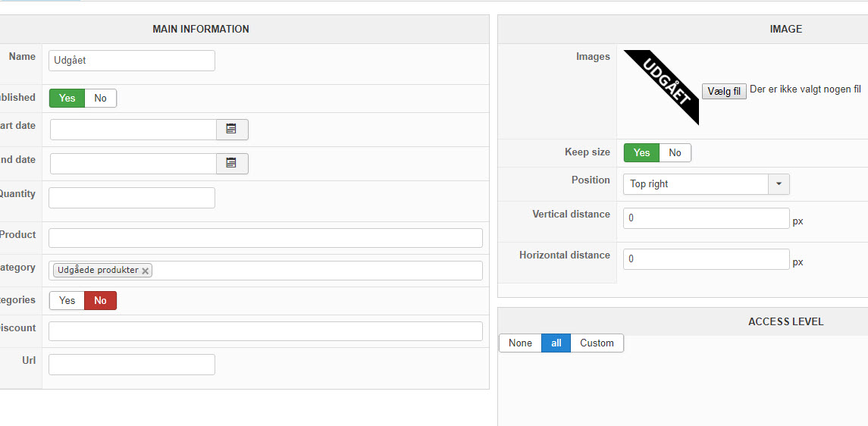
Task: Open the start date calendar picker
Action: [x=232, y=130]
